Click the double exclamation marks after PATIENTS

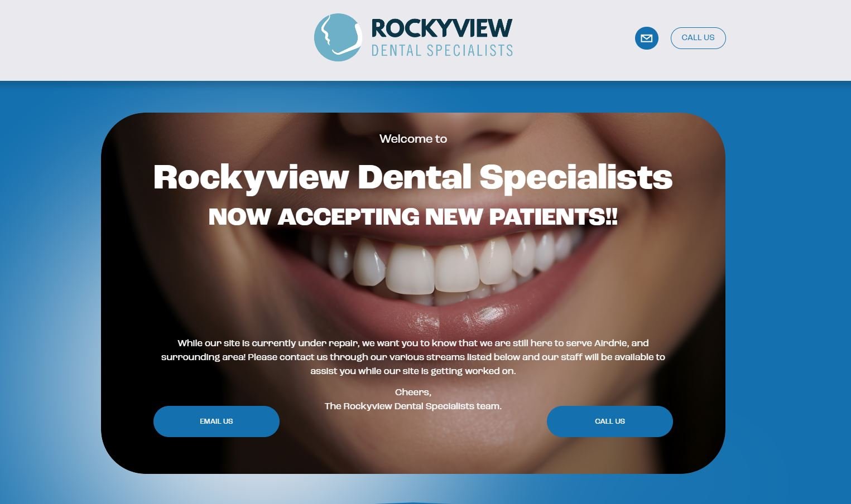611,217
